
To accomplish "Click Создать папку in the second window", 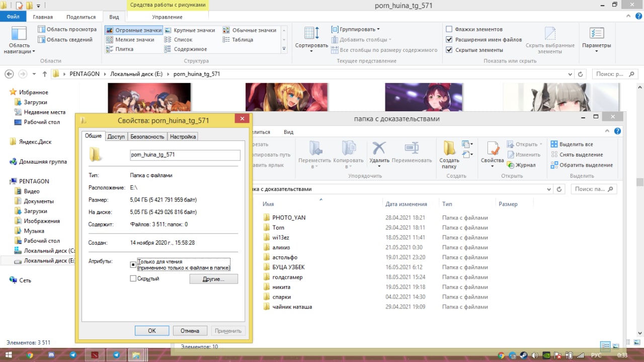I will coord(449,155).
